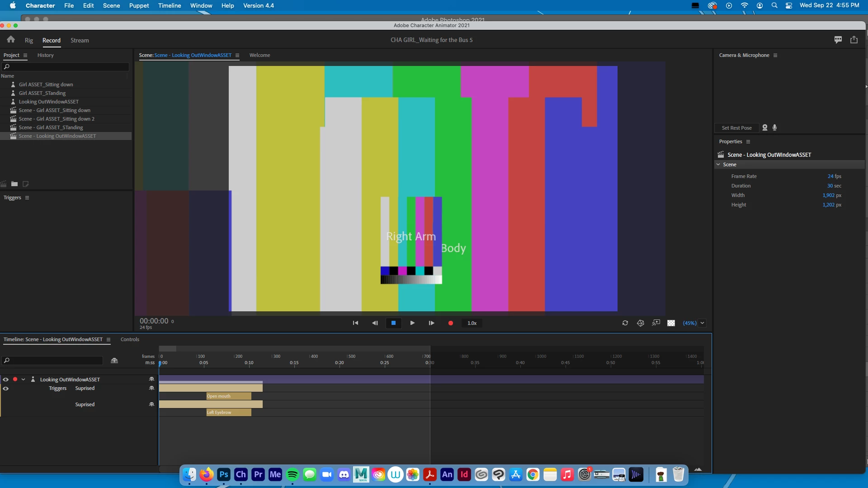Screen dimensions: 868x488
Task: Click the Home icon
Action: (x=11, y=40)
